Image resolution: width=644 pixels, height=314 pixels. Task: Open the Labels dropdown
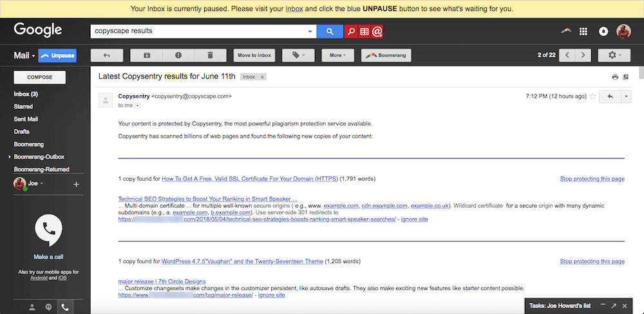(299, 55)
